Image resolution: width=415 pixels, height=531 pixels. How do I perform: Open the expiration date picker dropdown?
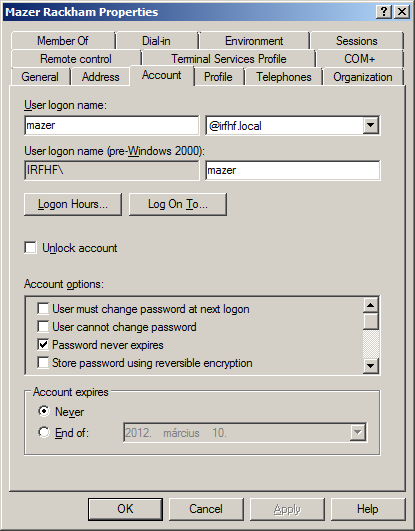(x=357, y=432)
